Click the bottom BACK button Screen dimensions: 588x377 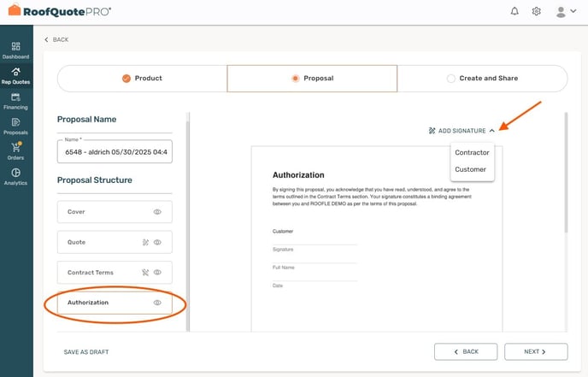click(466, 352)
